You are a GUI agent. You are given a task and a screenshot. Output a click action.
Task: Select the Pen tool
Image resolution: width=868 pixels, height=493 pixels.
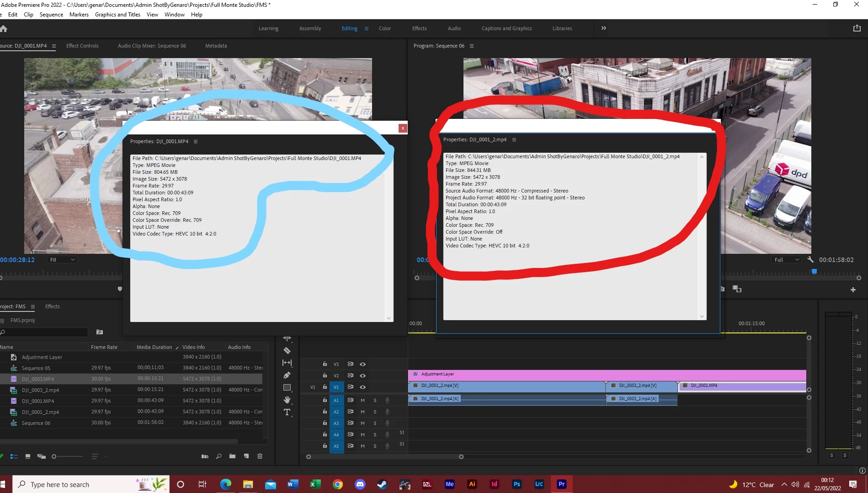pos(287,375)
